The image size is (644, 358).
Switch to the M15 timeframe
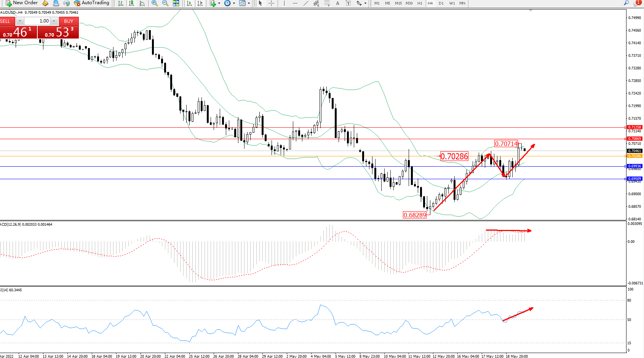[398, 3]
